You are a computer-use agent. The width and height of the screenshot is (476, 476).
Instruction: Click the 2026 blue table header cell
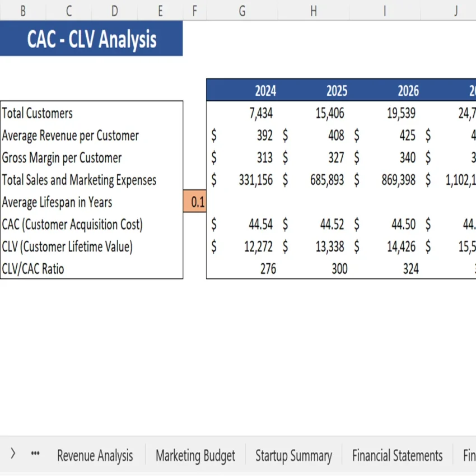point(408,90)
